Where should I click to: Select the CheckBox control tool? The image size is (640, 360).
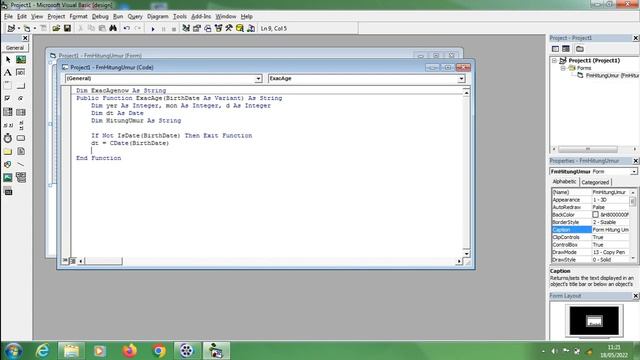coord(8,99)
